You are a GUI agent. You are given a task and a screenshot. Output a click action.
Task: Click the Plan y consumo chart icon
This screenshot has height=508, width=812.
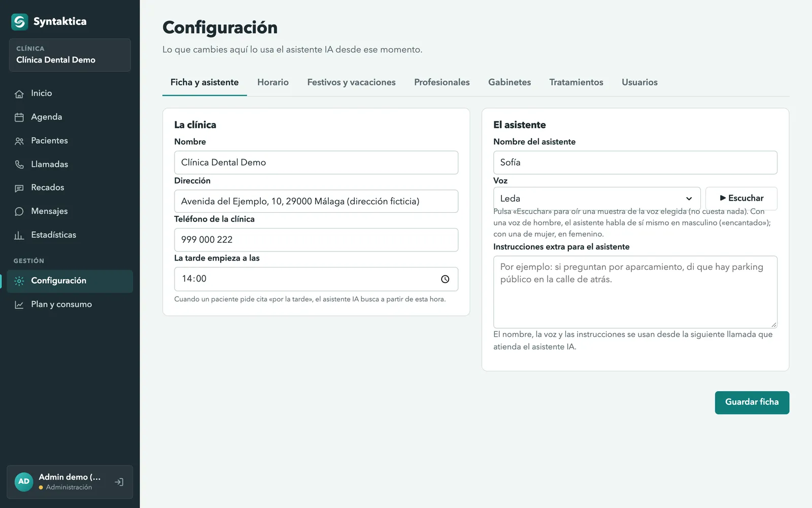coord(19,305)
